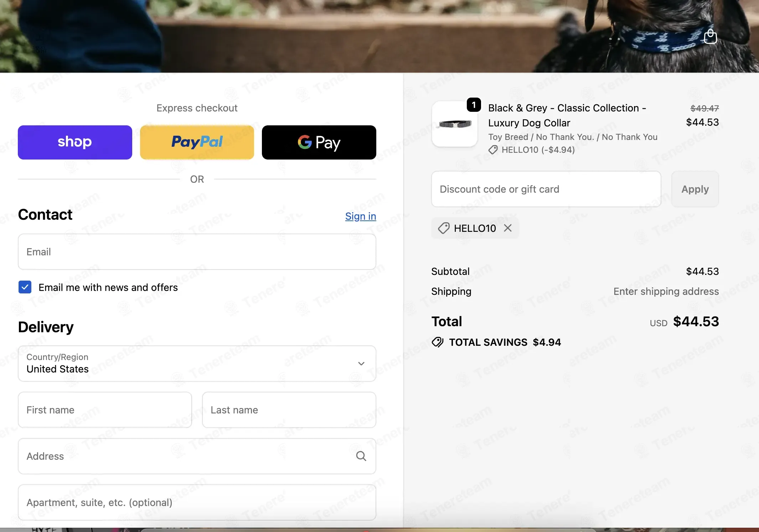The image size is (759, 532).
Task: Focus the Last name field
Action: point(289,410)
